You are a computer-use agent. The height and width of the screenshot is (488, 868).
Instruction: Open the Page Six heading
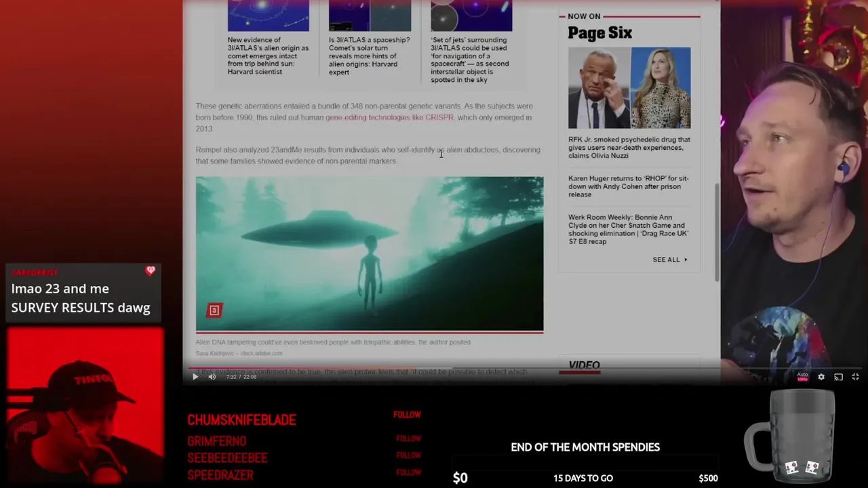point(599,33)
